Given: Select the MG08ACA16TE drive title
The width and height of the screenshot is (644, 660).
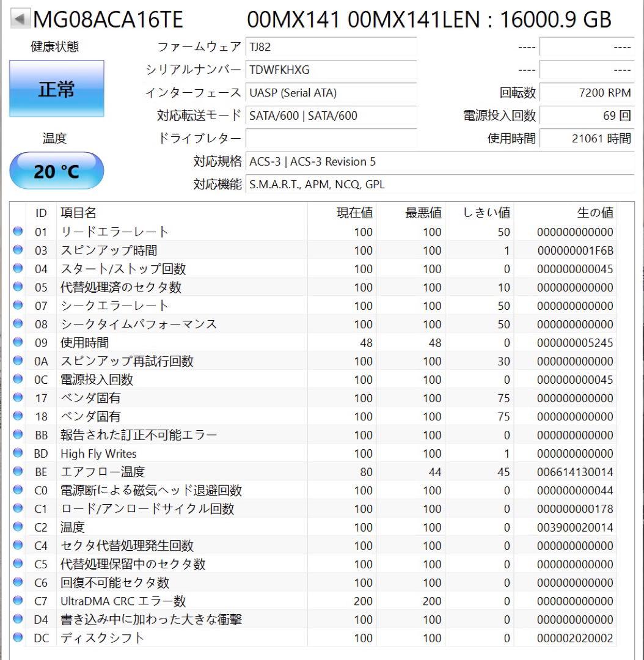Looking at the screenshot, I should tap(108, 20).
